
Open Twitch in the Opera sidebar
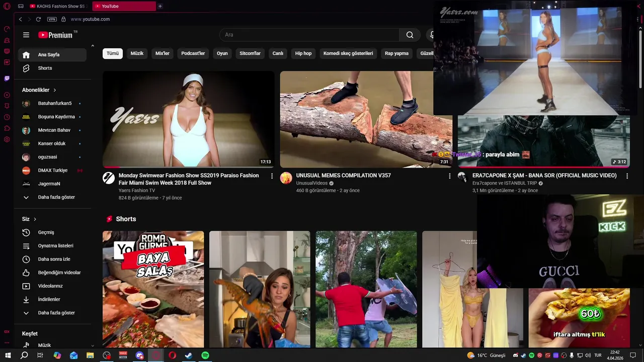(x=7, y=78)
